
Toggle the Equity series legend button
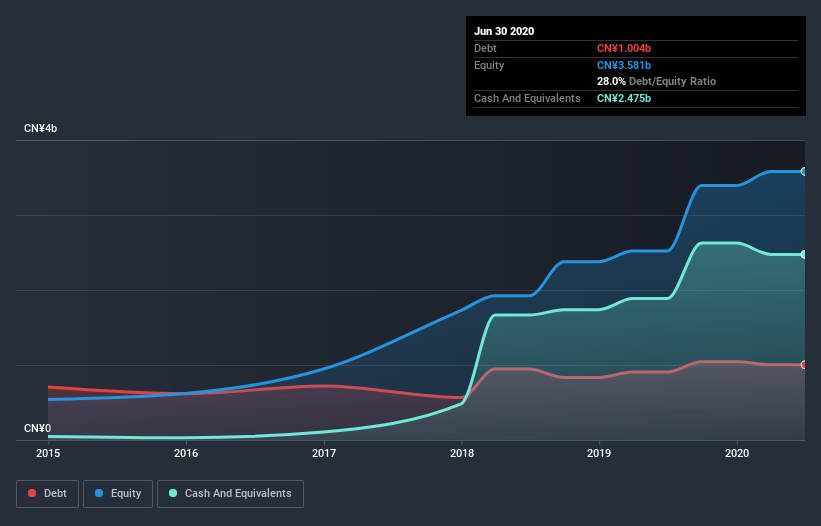[118, 494]
